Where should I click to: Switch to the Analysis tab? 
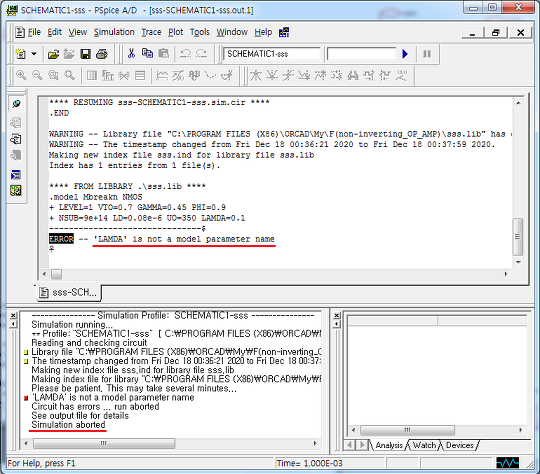(x=389, y=445)
